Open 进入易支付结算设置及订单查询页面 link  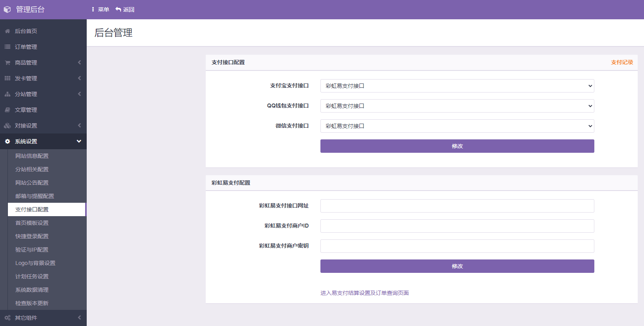[x=365, y=293]
